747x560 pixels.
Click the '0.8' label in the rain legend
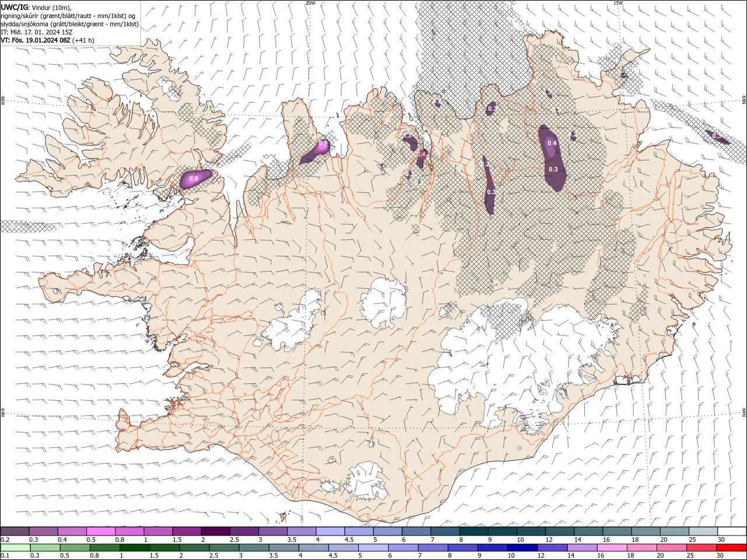click(94, 555)
